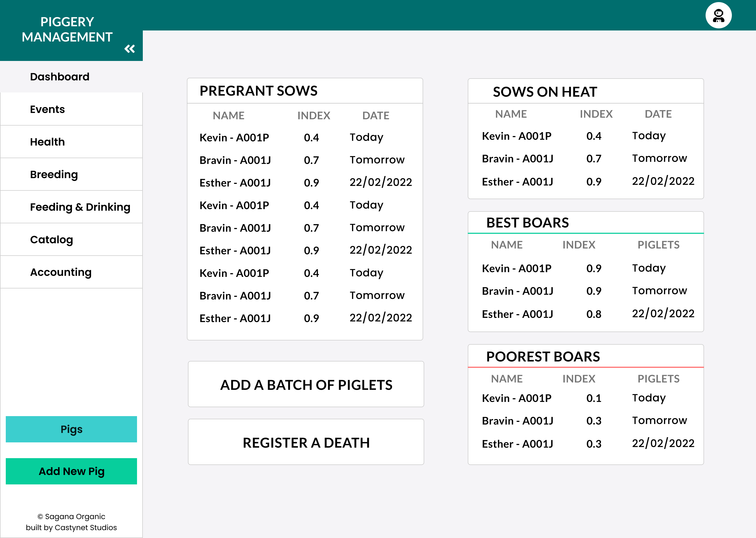Image resolution: width=756 pixels, height=538 pixels.
Task: Click Tomorrow in Poorest Boars table
Action: tap(659, 420)
